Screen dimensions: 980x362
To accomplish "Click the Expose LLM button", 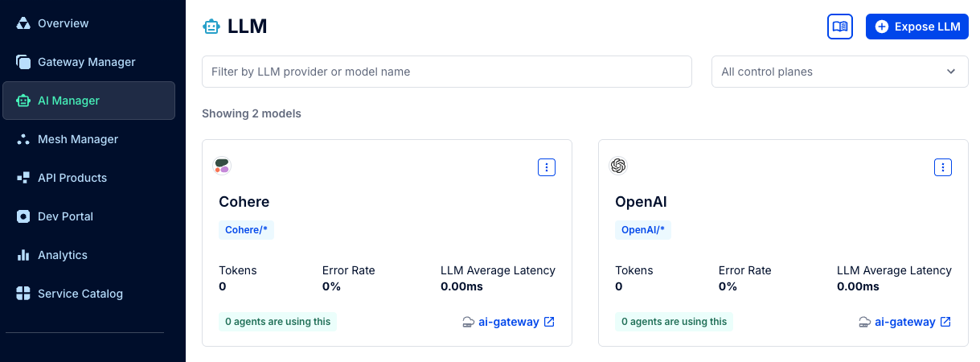I will pyautogui.click(x=917, y=27).
